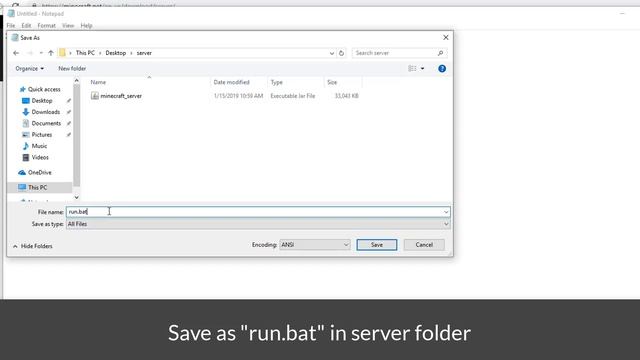Click the Unpin icon beside Desktop

(x=69, y=101)
